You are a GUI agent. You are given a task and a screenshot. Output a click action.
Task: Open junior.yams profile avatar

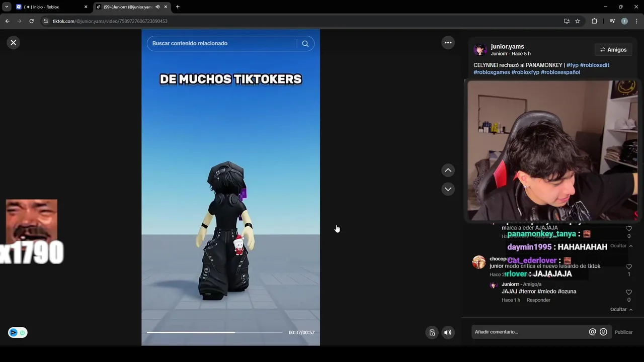coord(480,49)
